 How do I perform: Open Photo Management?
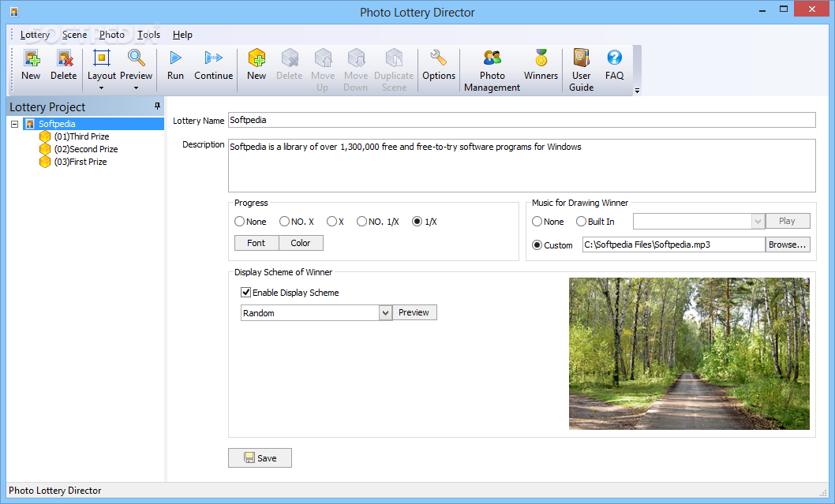[x=492, y=58]
